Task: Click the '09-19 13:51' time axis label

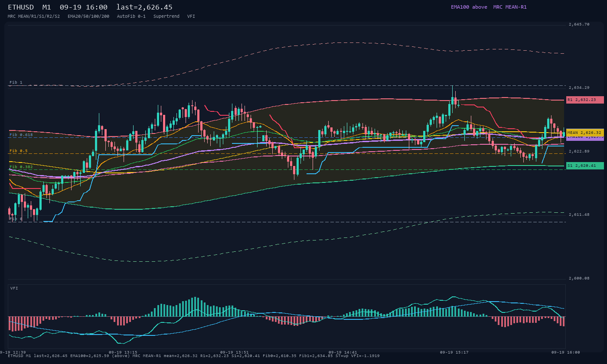Action: tap(235, 352)
